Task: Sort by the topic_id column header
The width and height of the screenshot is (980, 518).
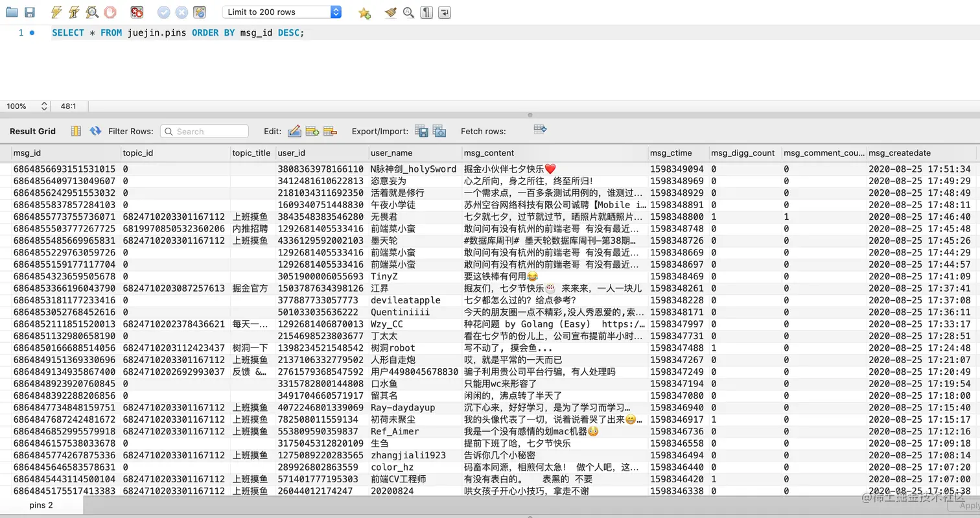Action: 176,153
